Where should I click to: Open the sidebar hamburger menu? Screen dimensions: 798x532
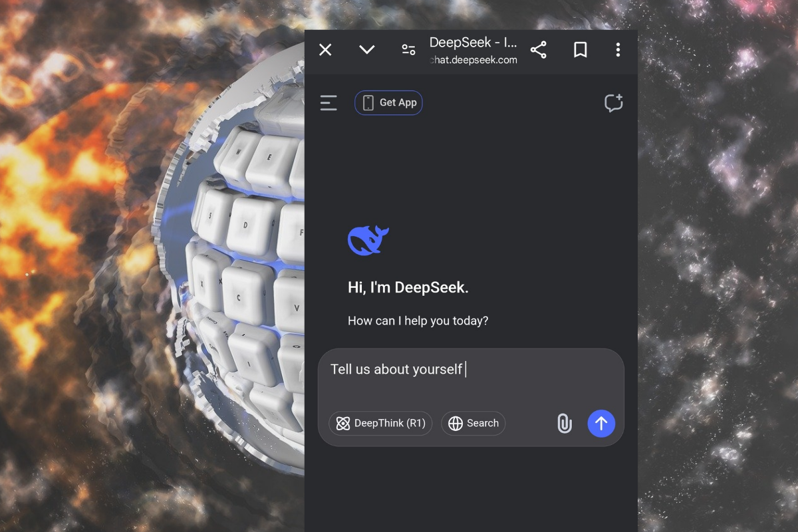pyautogui.click(x=329, y=102)
